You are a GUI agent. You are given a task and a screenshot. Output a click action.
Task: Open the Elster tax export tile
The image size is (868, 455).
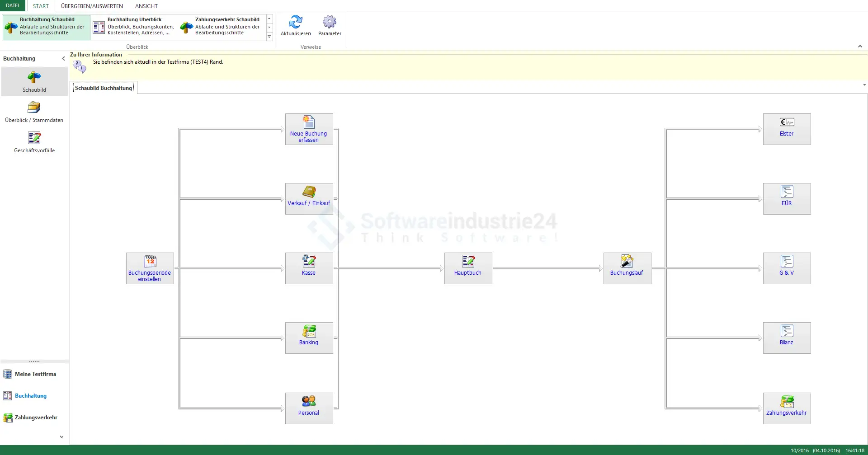(787, 129)
